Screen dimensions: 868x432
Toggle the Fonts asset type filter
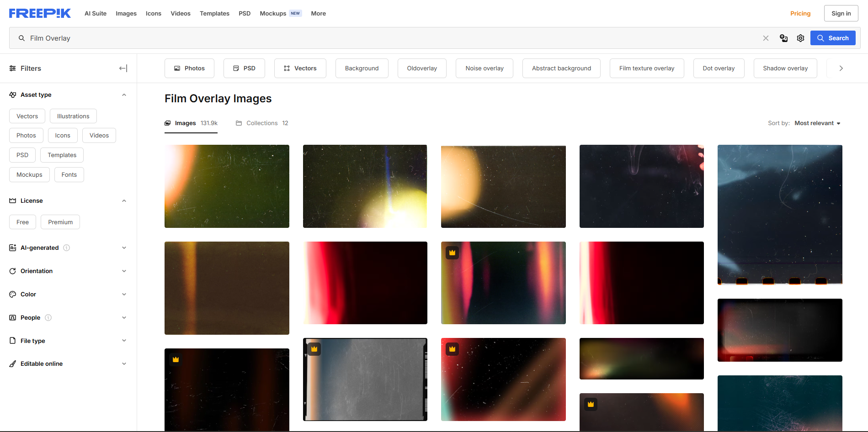pos(69,175)
